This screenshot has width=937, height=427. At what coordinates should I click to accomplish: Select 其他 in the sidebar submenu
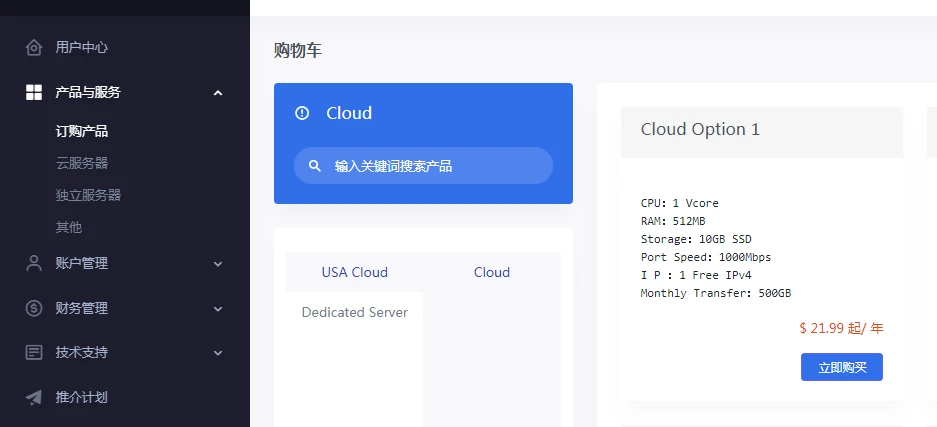(69, 227)
